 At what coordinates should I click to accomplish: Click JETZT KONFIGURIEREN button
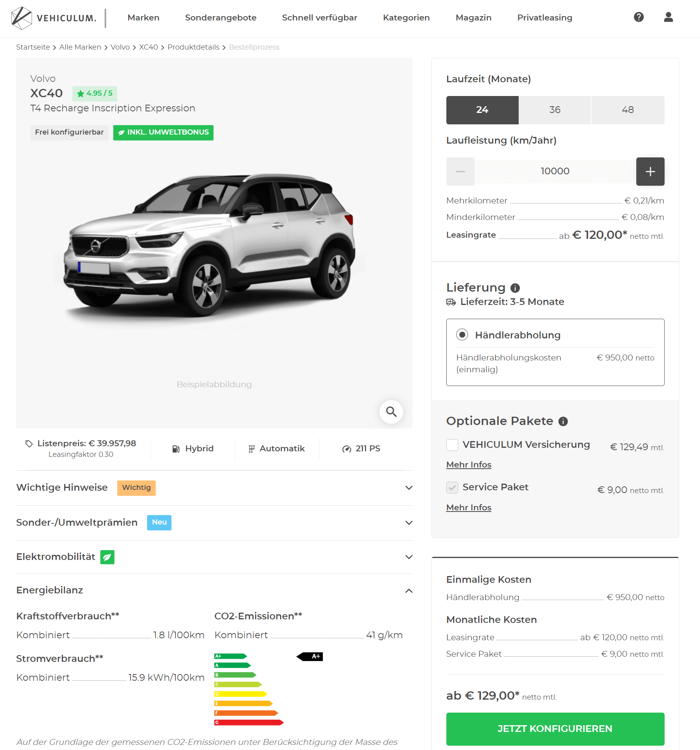click(x=555, y=729)
